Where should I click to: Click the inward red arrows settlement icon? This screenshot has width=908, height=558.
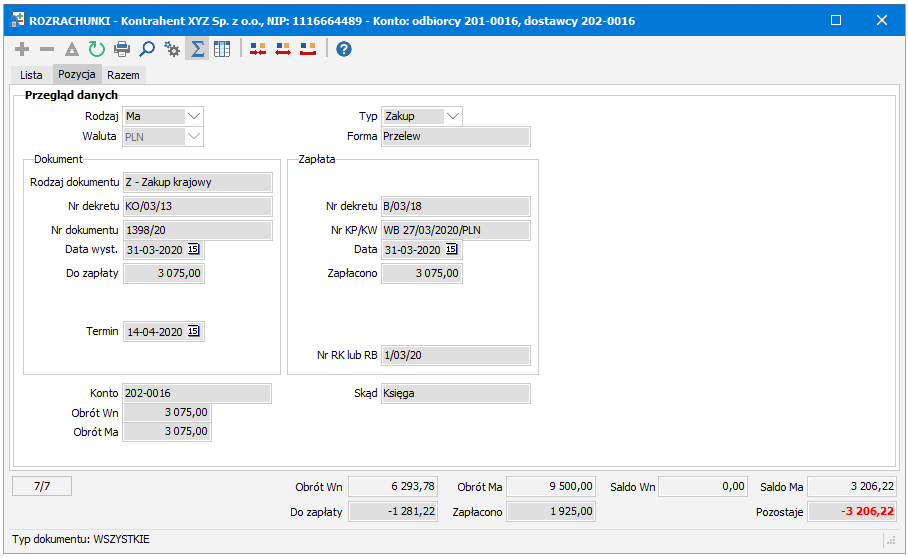(258, 49)
